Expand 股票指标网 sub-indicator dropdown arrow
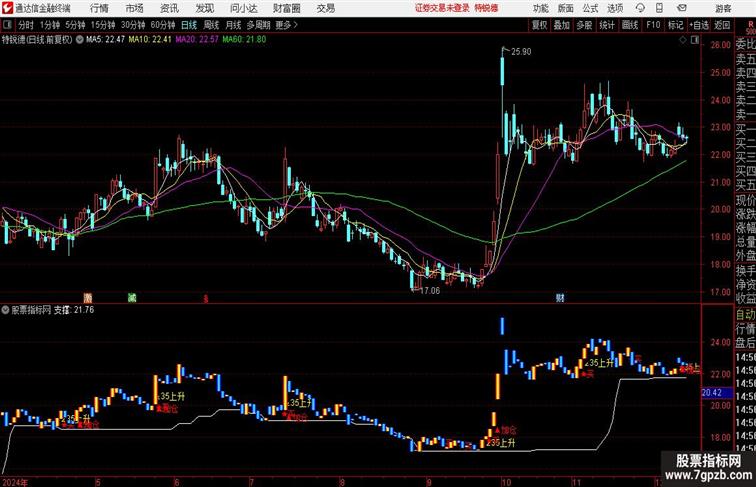Image resolution: width=756 pixels, height=487 pixels. click(x=5, y=310)
